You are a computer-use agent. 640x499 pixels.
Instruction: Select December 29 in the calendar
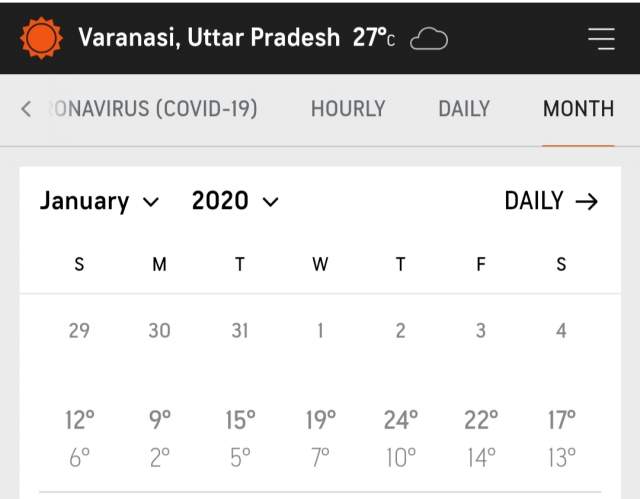click(x=79, y=330)
